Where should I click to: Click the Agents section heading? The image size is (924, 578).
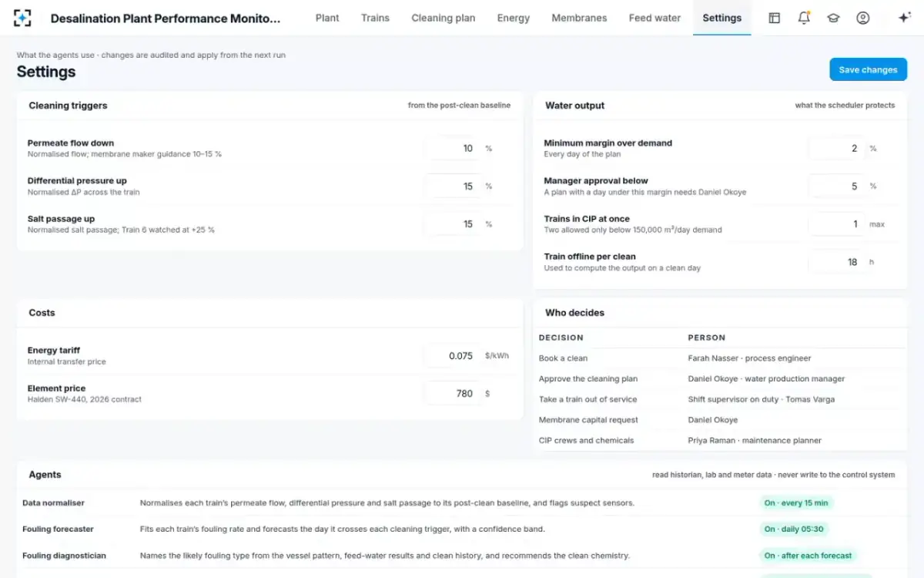click(45, 475)
